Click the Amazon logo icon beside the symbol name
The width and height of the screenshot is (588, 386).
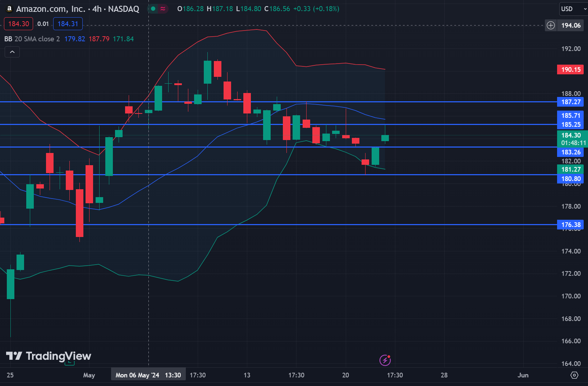point(9,9)
